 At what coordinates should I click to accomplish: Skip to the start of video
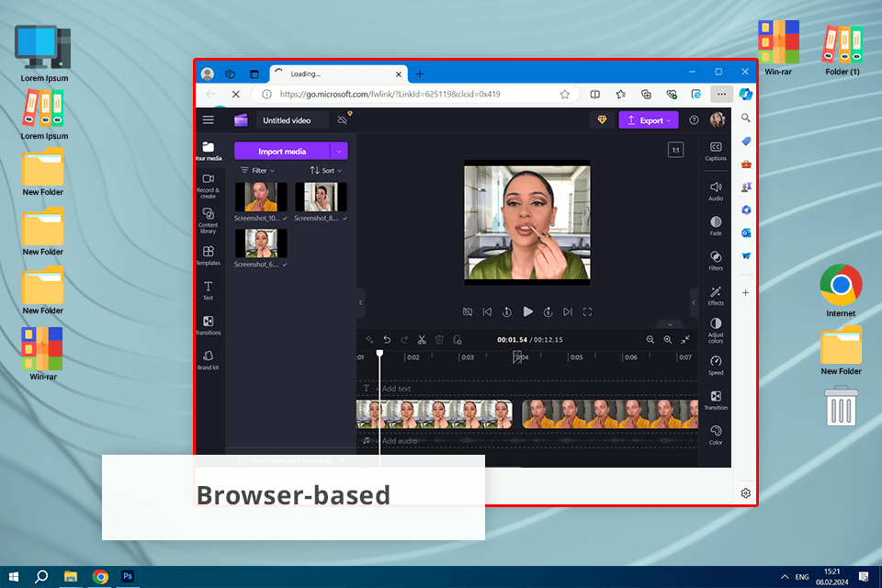point(487,311)
